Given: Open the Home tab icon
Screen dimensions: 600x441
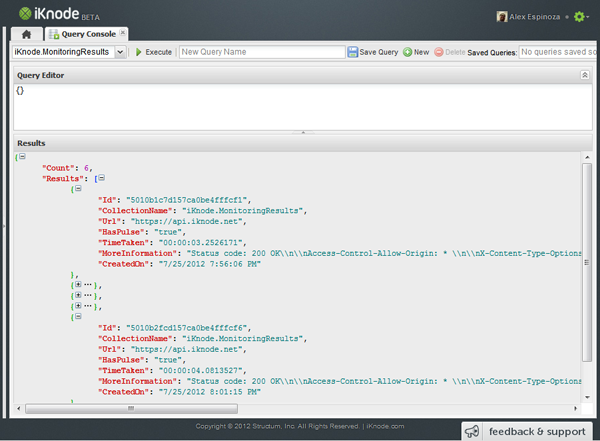Looking at the screenshot, I should click(26, 34).
